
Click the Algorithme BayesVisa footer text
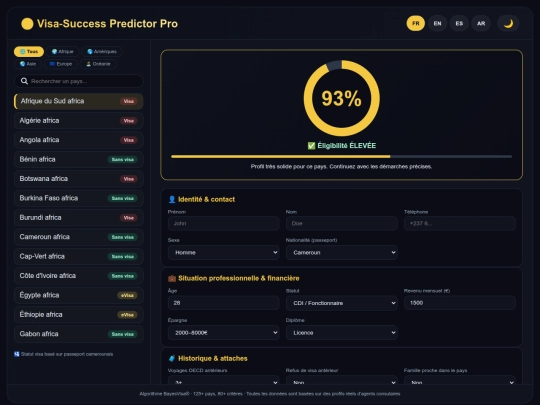coord(270,394)
